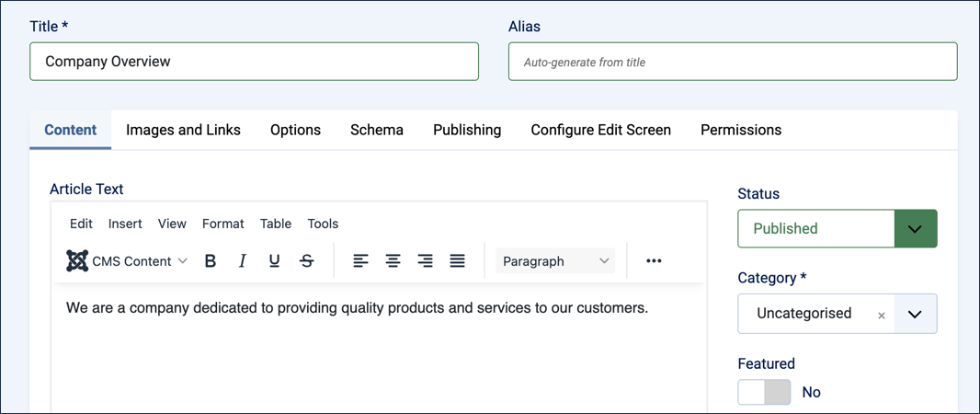This screenshot has width=980, height=414.
Task: Open the Paragraph format dropdown
Action: point(555,260)
